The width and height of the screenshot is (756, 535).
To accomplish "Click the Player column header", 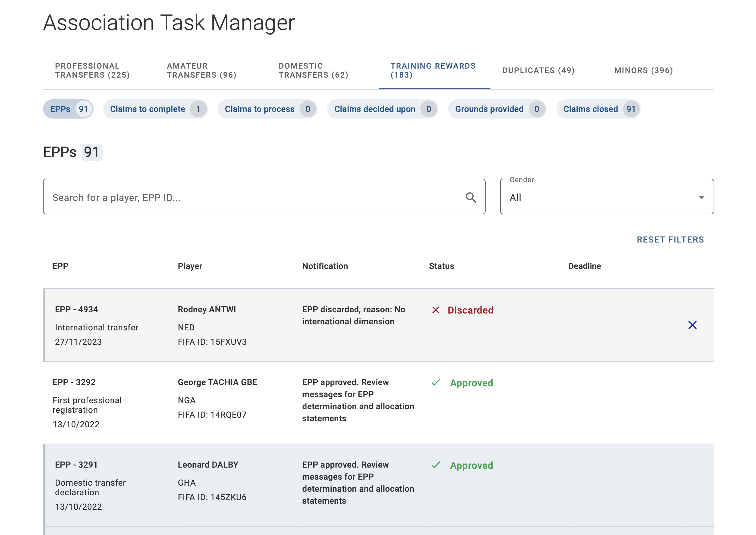I will click(190, 266).
